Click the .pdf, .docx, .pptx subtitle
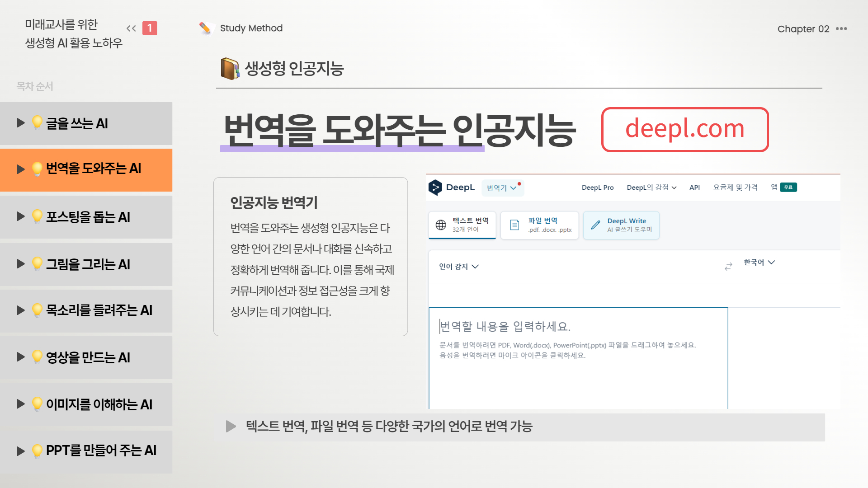Viewport: 868px width, 488px height. pos(550,230)
